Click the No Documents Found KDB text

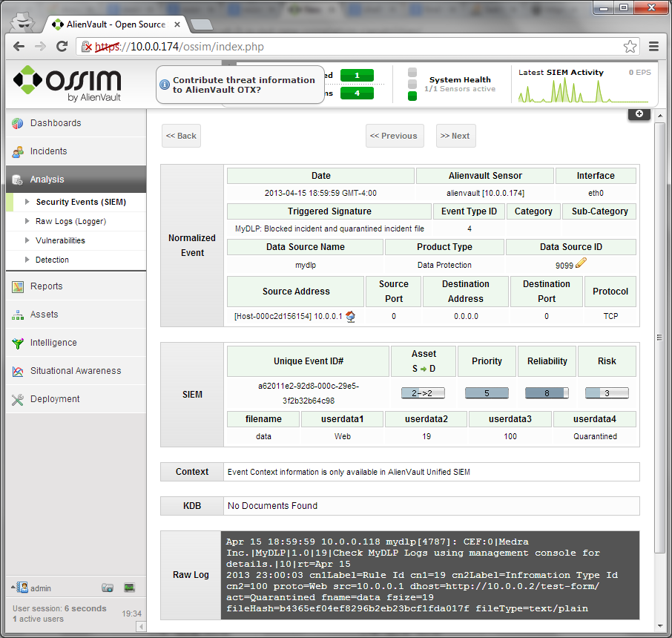pyautogui.click(x=272, y=506)
